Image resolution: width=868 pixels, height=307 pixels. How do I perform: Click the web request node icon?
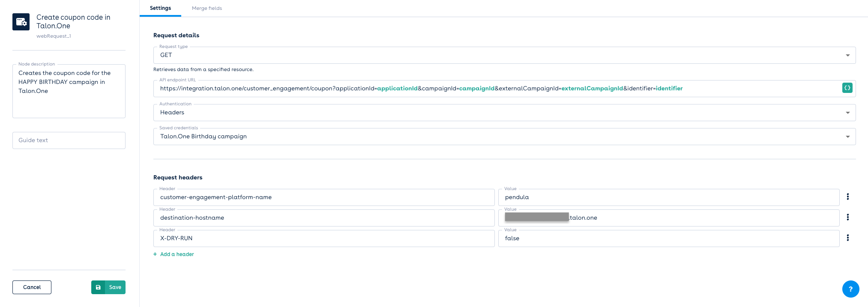pyautogui.click(x=21, y=22)
